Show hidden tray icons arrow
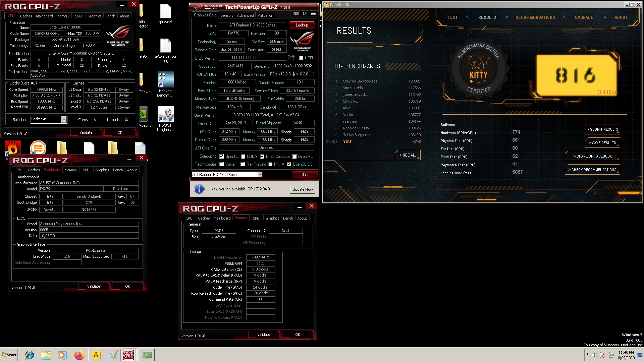The height and width of the screenshot is (362, 644). pyautogui.click(x=587, y=355)
